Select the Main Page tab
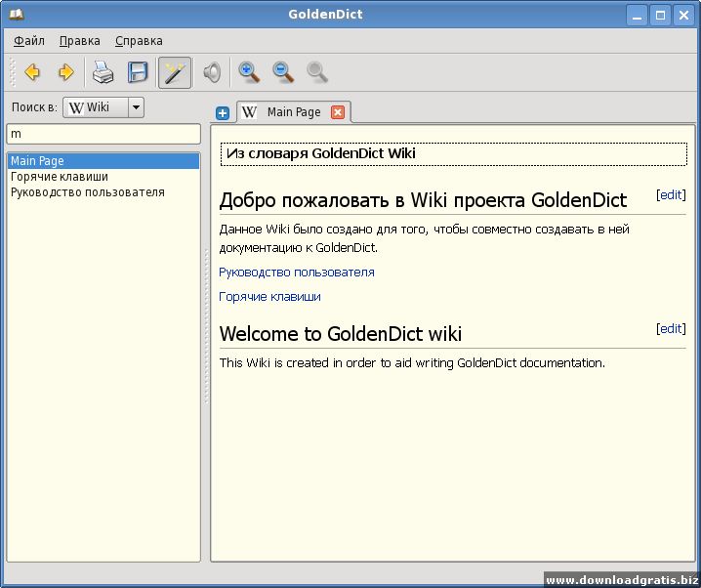Screen dimensions: 701x588 [294, 111]
